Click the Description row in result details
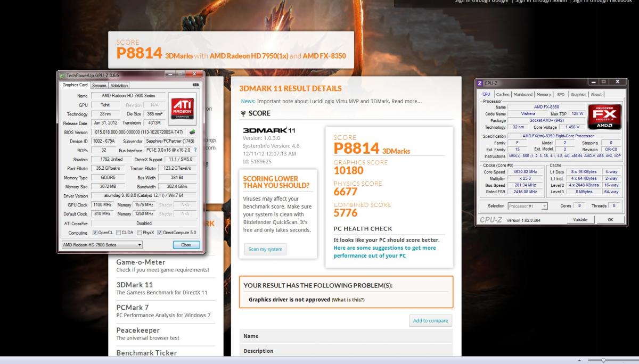This screenshot has width=639, height=364. click(x=346, y=351)
